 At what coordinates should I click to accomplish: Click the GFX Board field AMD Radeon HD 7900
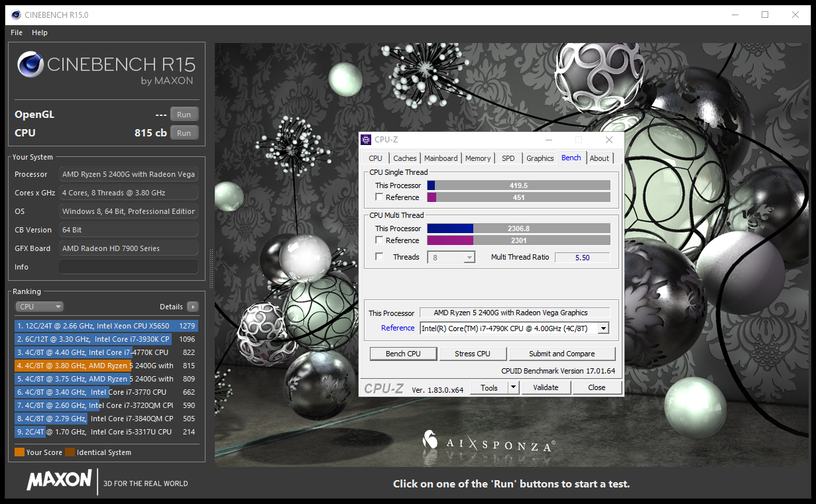pos(129,248)
